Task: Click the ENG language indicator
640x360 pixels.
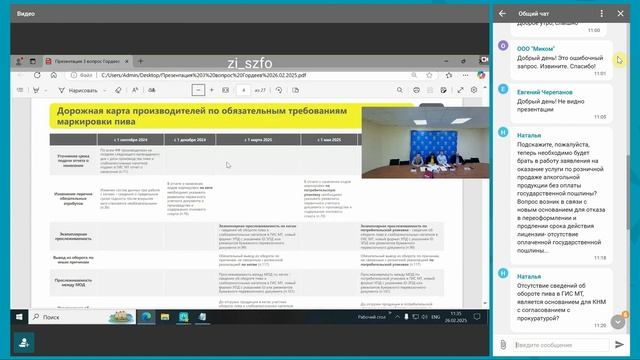Action: (436, 317)
